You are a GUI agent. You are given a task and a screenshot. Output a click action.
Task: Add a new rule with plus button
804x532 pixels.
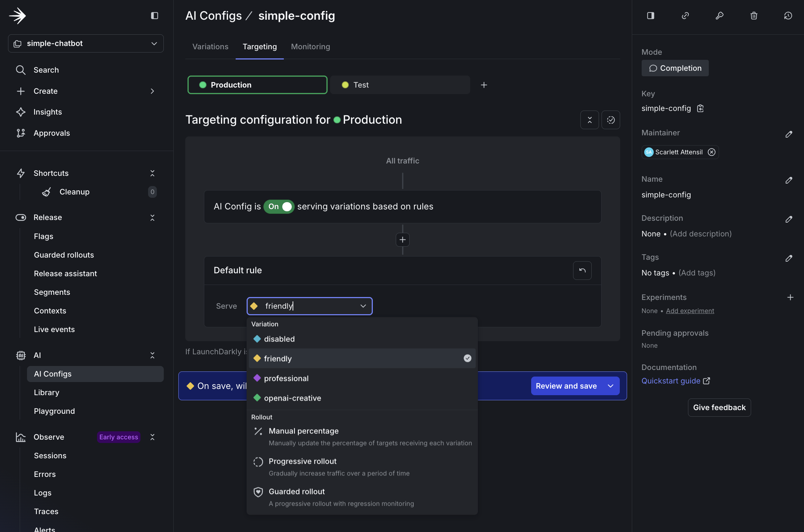(402, 240)
